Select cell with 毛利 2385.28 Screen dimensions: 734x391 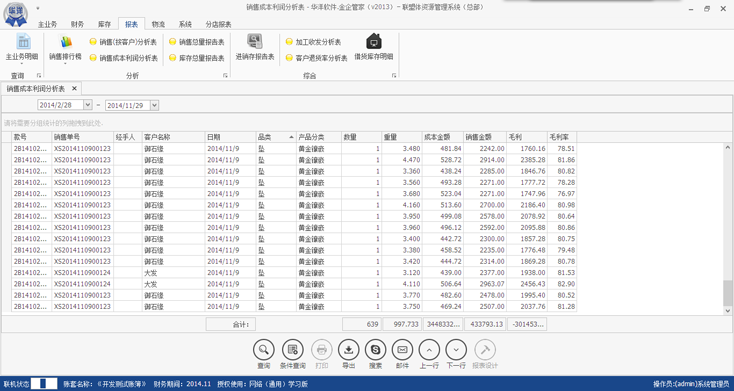click(x=527, y=160)
